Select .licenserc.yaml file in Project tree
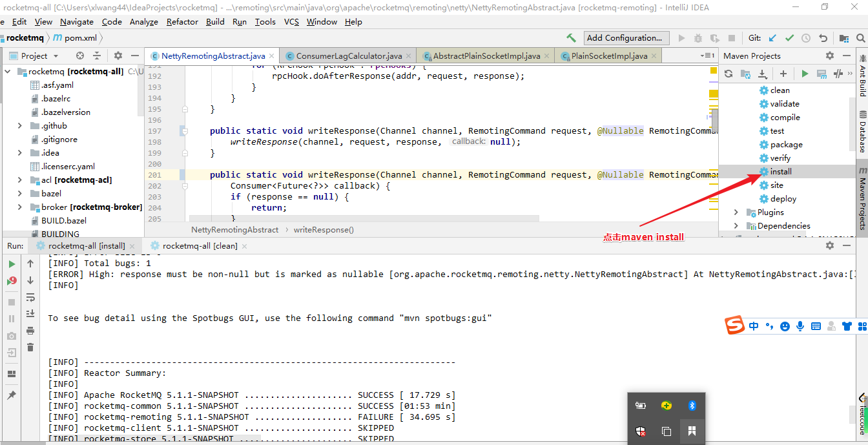The image size is (868, 445). click(68, 166)
